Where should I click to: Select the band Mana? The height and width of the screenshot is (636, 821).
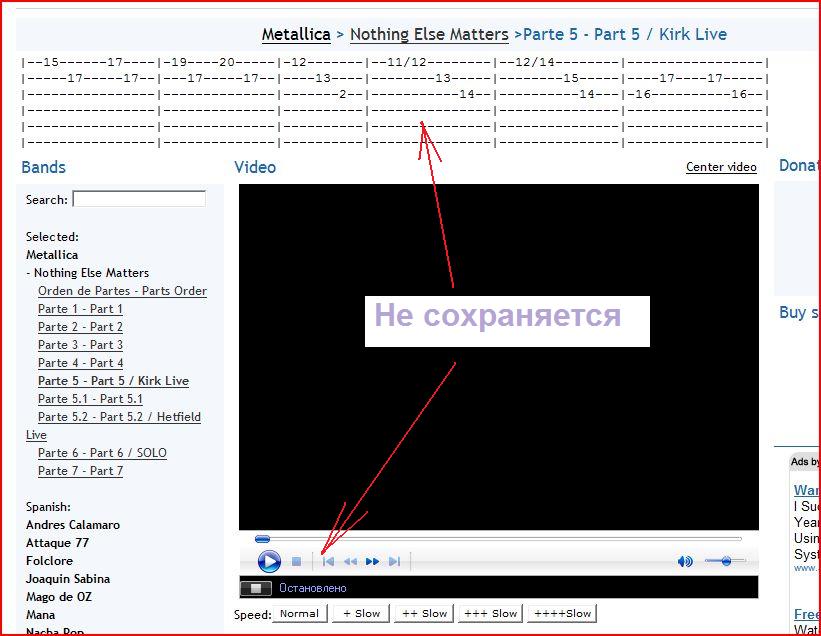pyautogui.click(x=40, y=615)
